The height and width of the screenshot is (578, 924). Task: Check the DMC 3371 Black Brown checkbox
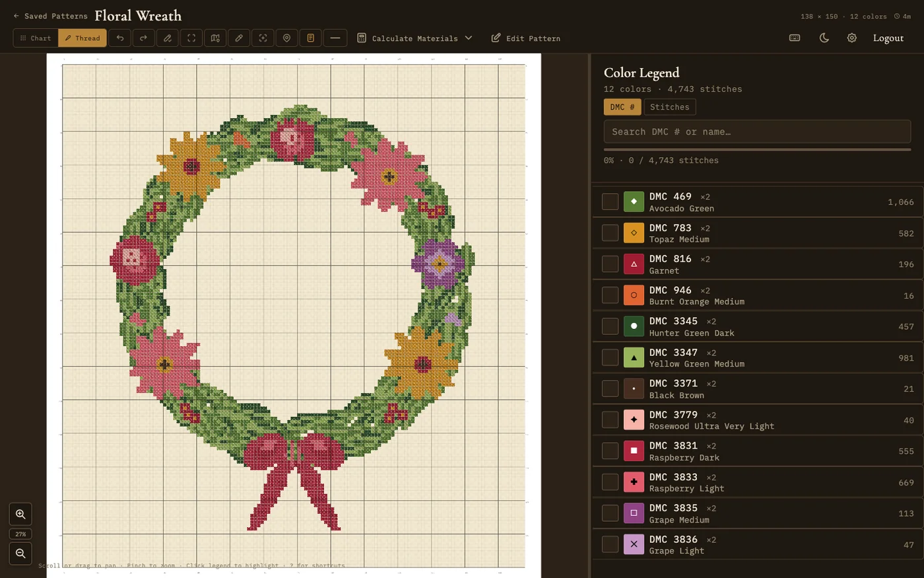coord(610,388)
